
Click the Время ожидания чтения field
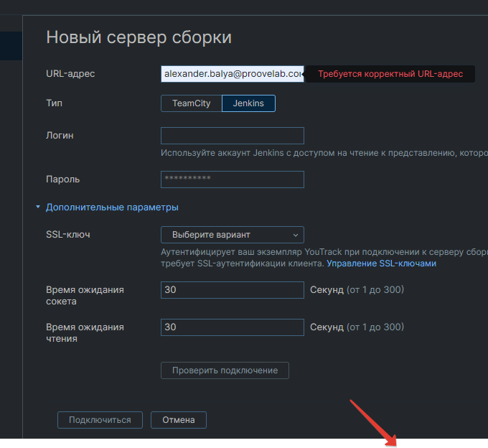tap(232, 327)
